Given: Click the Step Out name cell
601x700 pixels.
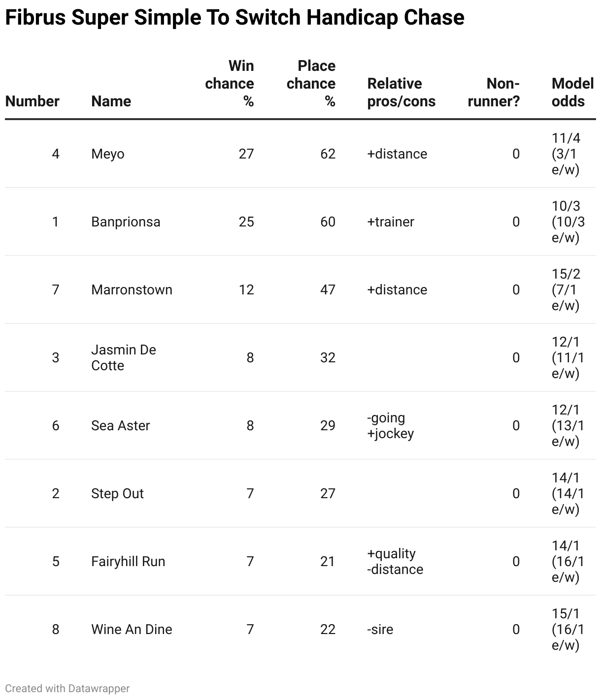Looking at the screenshot, I should 117,494.
